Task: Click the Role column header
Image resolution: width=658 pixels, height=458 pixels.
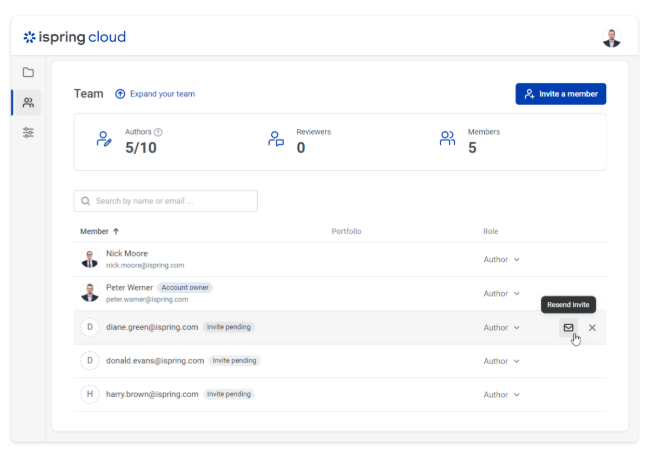Action: point(491,231)
